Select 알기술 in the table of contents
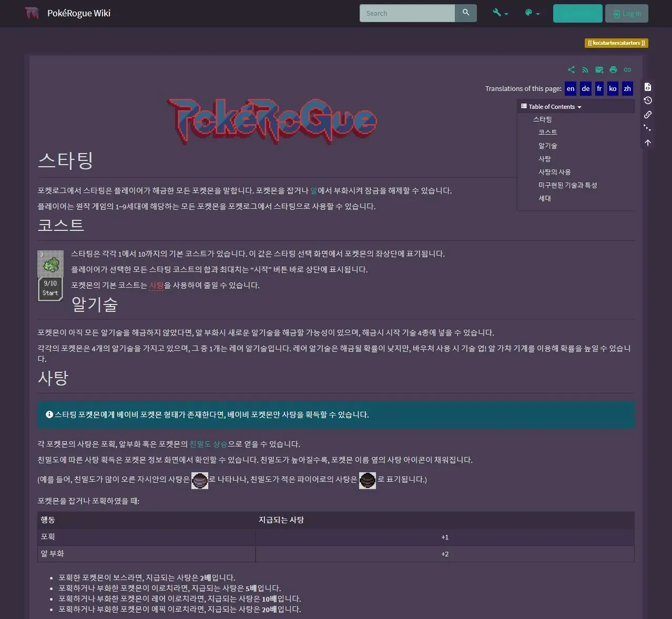 (547, 145)
